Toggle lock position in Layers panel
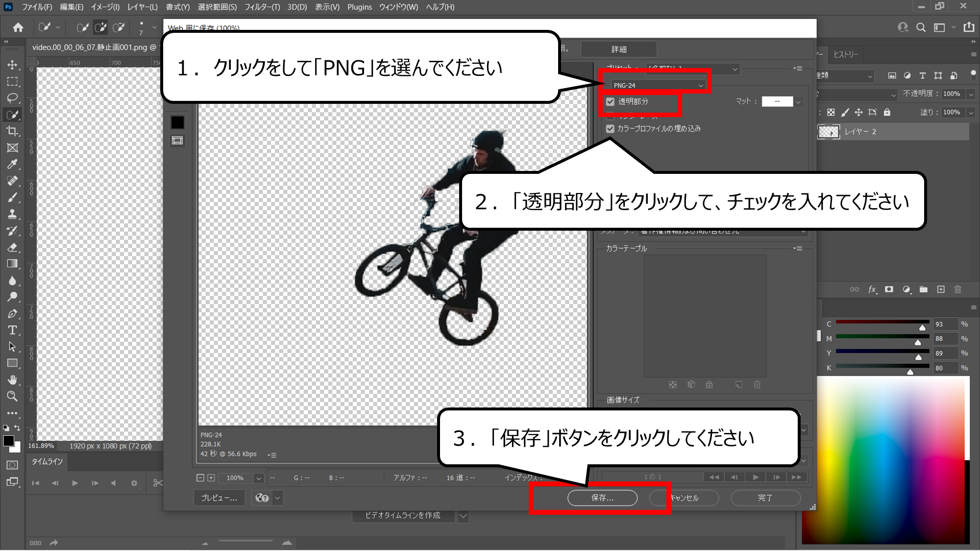The image size is (980, 551). click(858, 113)
